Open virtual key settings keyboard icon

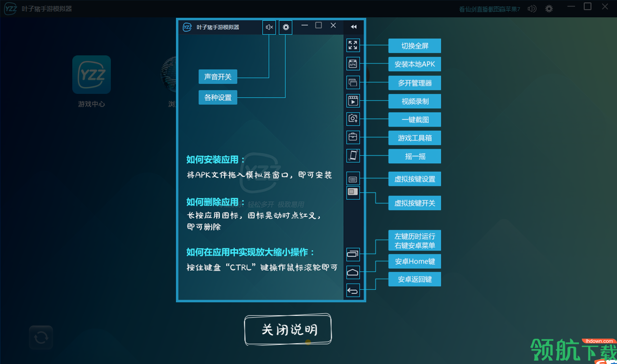click(353, 179)
